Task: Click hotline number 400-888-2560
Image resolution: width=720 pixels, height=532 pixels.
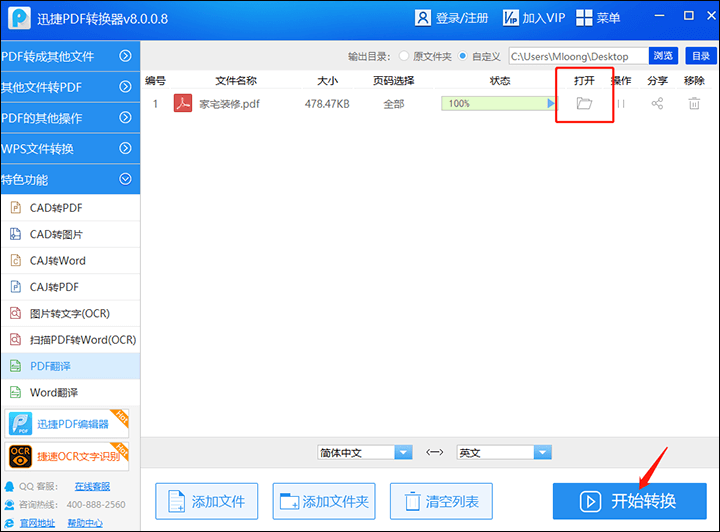Action: [96, 504]
